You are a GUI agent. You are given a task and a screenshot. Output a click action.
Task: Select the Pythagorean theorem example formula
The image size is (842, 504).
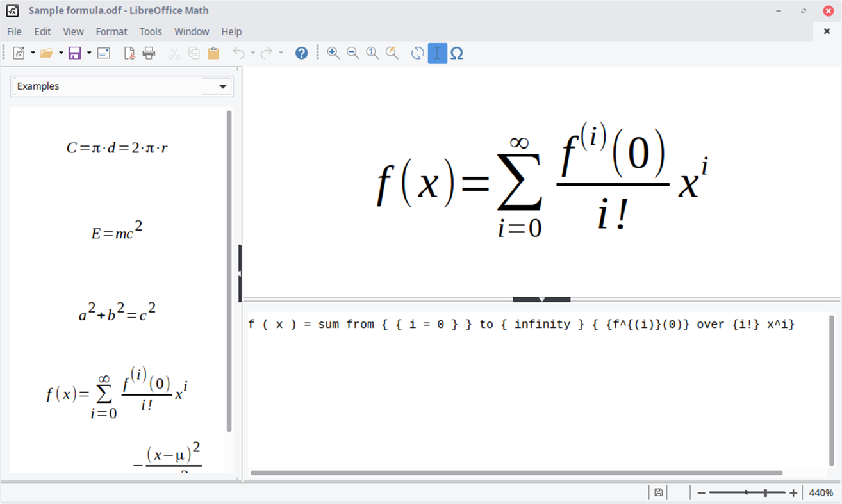[x=118, y=313]
